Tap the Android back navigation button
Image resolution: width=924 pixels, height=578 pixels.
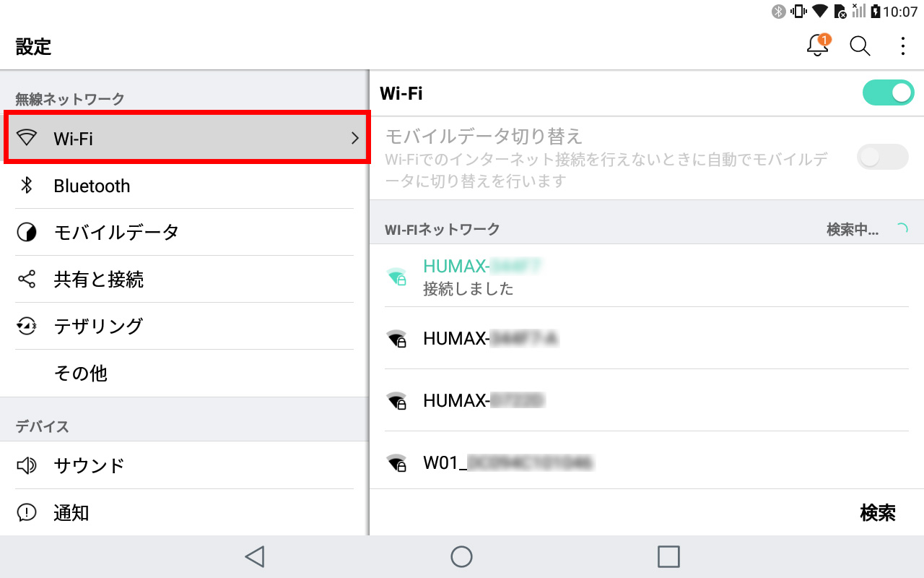254,556
